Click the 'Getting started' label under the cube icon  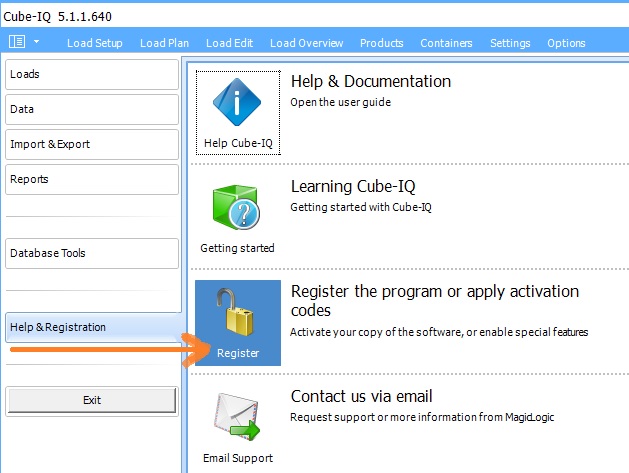237,248
